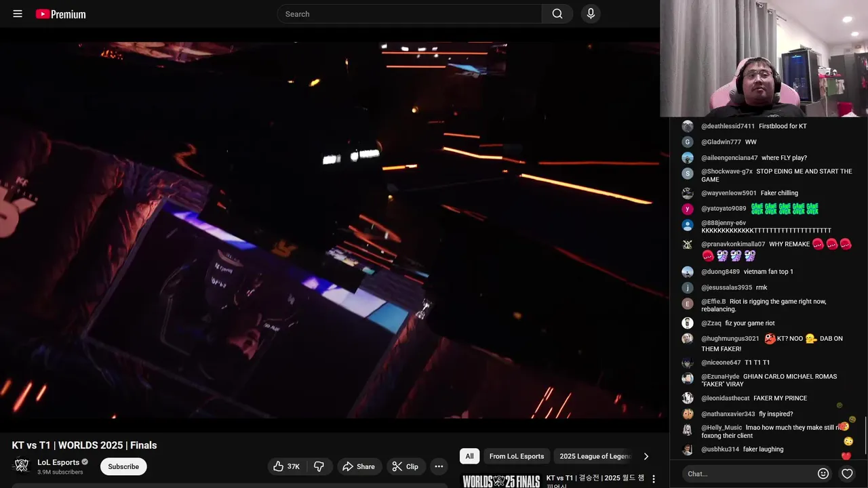This screenshot has width=868, height=488.
Task: Click username @aileengenciana47 in chat
Action: pos(730,158)
